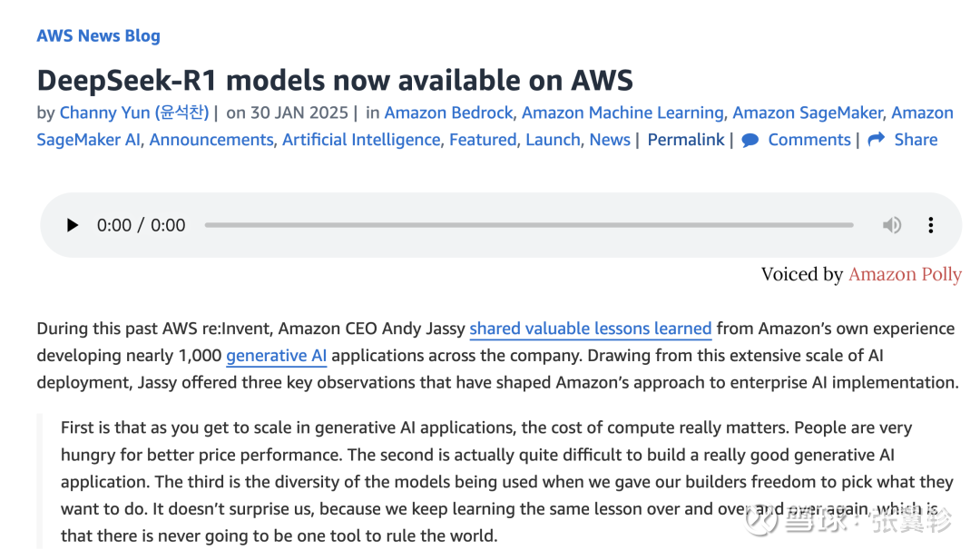Screen dimensions: 980x550
Task: Open the Amazon Bedrock category
Action: [x=448, y=113]
